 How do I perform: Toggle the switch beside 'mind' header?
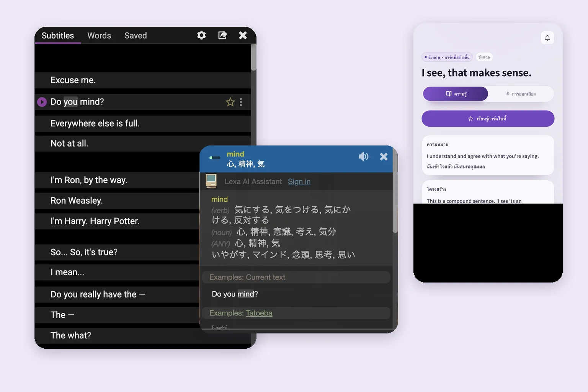215,158
